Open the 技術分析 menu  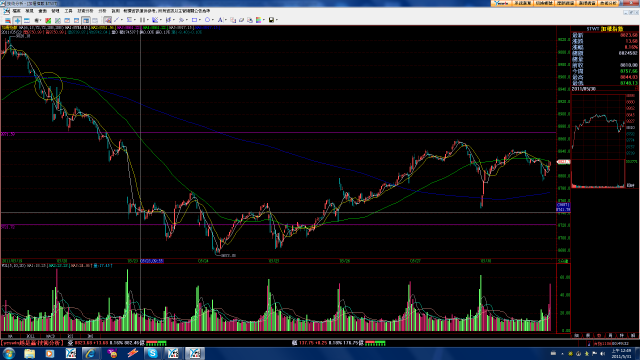click(x=85, y=11)
